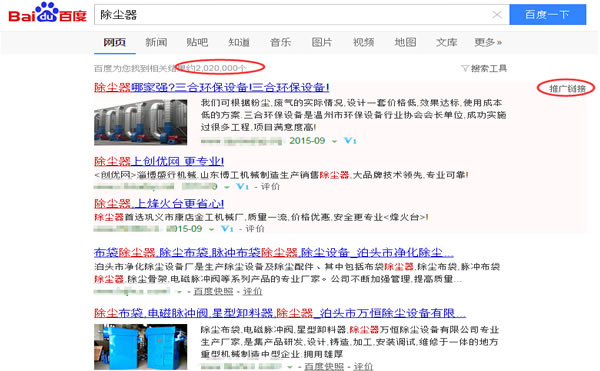Open 百度快照 for 泊头市净化除尘 result
Image resolution: width=600 pixels, height=371 pixels.
[213, 291]
